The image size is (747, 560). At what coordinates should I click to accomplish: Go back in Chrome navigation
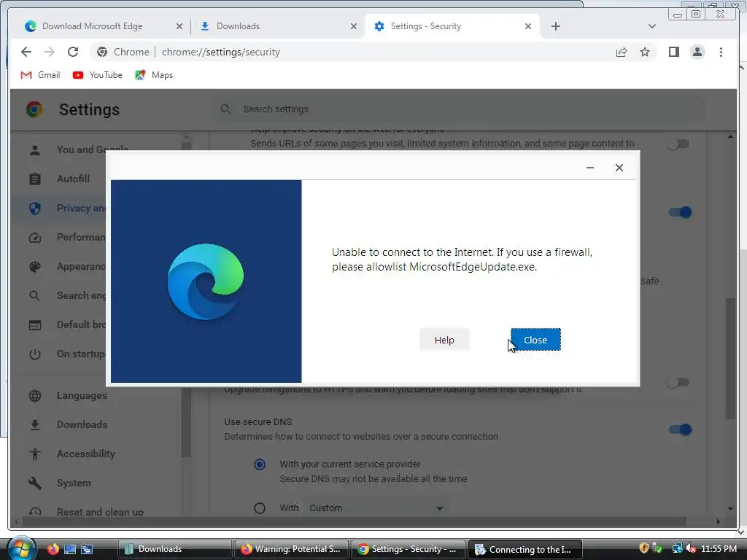click(26, 52)
